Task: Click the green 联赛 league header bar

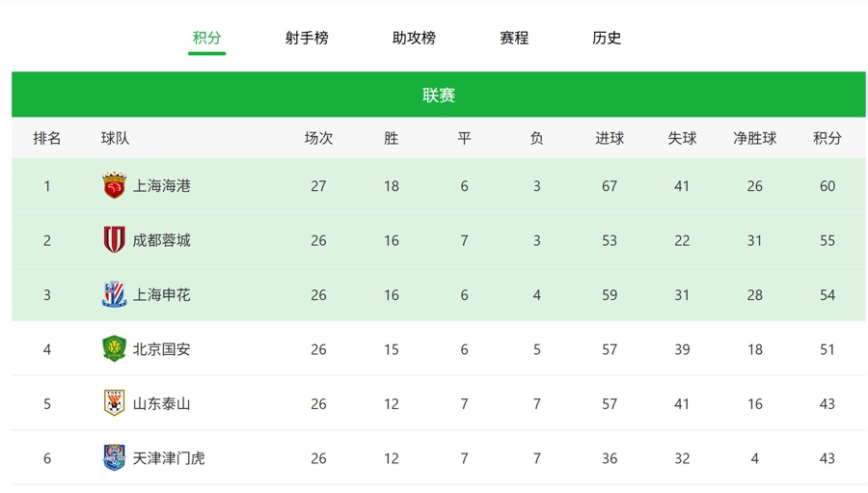Action: tap(438, 96)
